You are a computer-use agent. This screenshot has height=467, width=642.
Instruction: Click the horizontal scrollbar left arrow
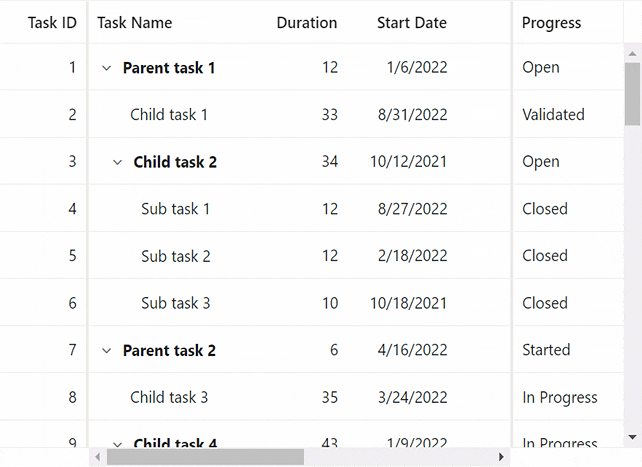(97, 457)
